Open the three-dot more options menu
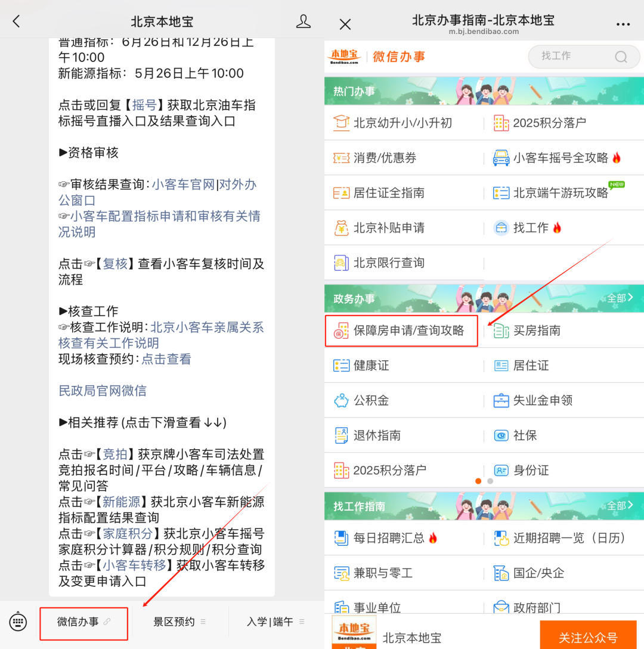 (623, 24)
